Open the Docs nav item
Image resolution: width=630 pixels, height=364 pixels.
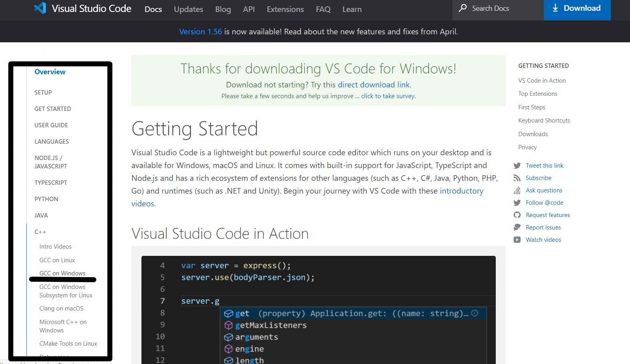click(153, 9)
